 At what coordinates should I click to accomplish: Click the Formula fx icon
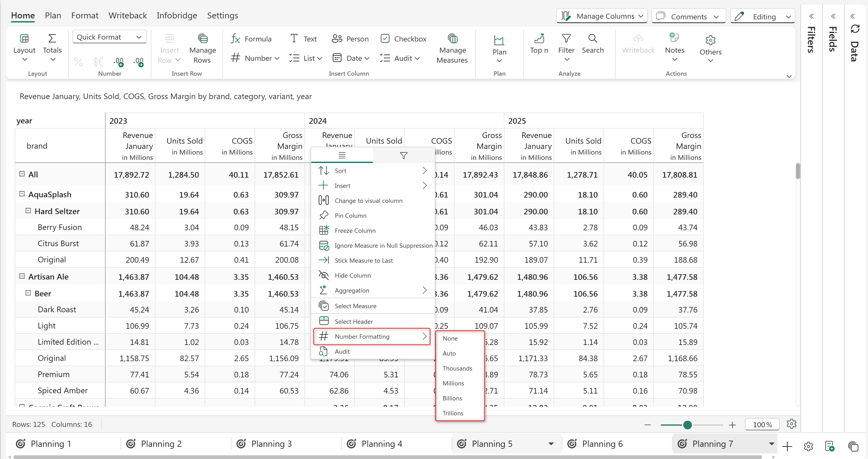coord(235,39)
